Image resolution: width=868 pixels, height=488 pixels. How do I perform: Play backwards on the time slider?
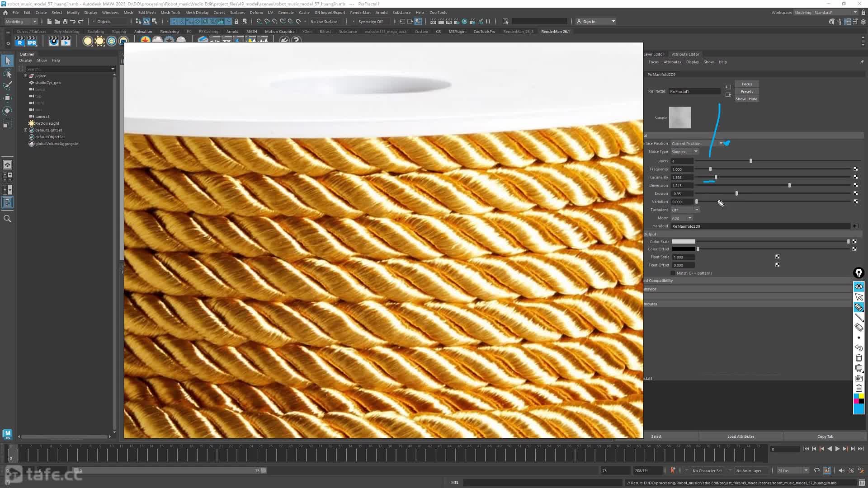[830, 449]
